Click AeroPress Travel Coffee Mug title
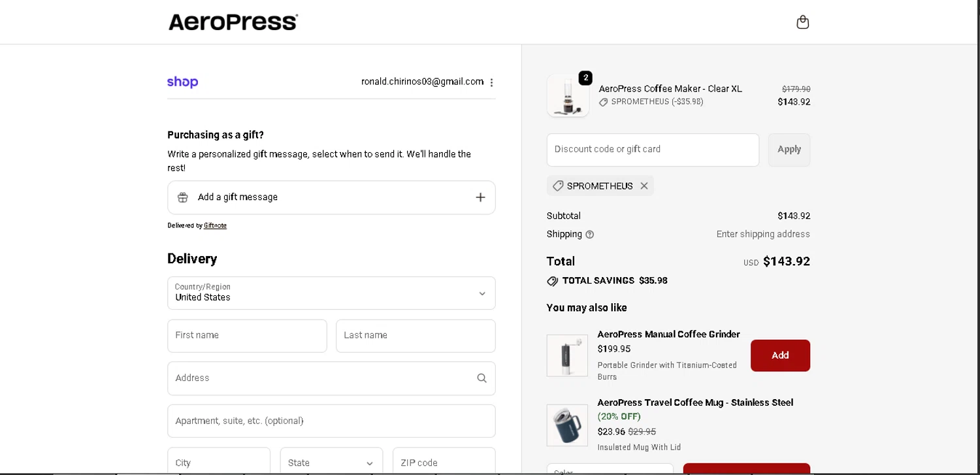The height and width of the screenshot is (475, 980). (695, 402)
